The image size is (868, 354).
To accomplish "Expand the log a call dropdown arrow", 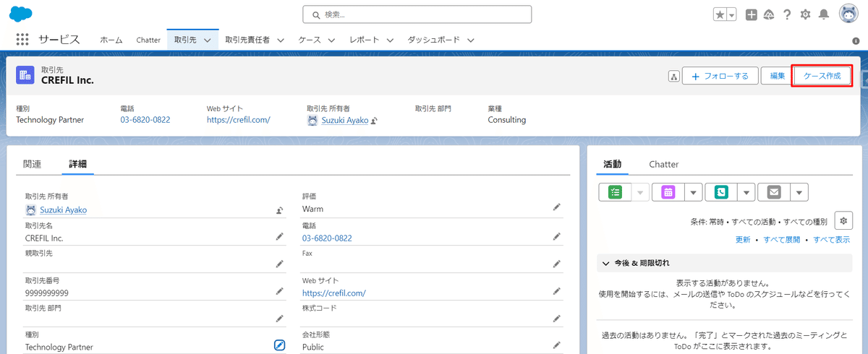I will click(x=746, y=192).
